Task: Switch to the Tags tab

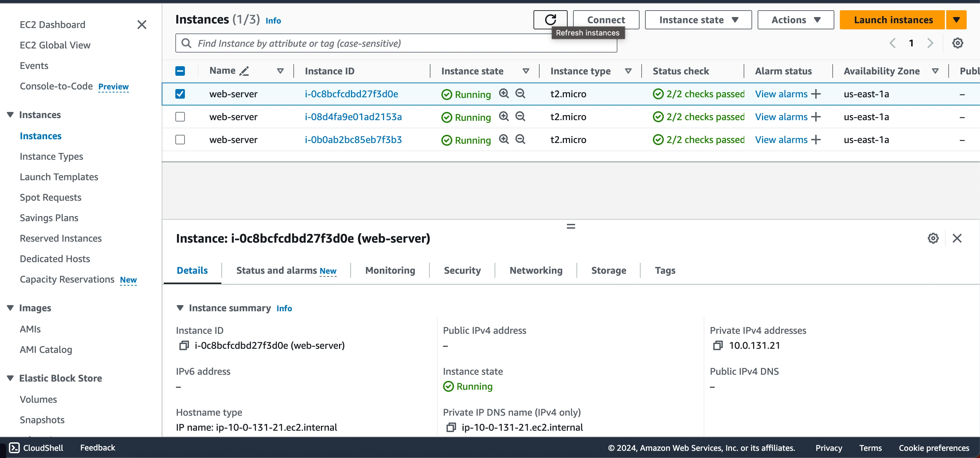Action: point(665,270)
